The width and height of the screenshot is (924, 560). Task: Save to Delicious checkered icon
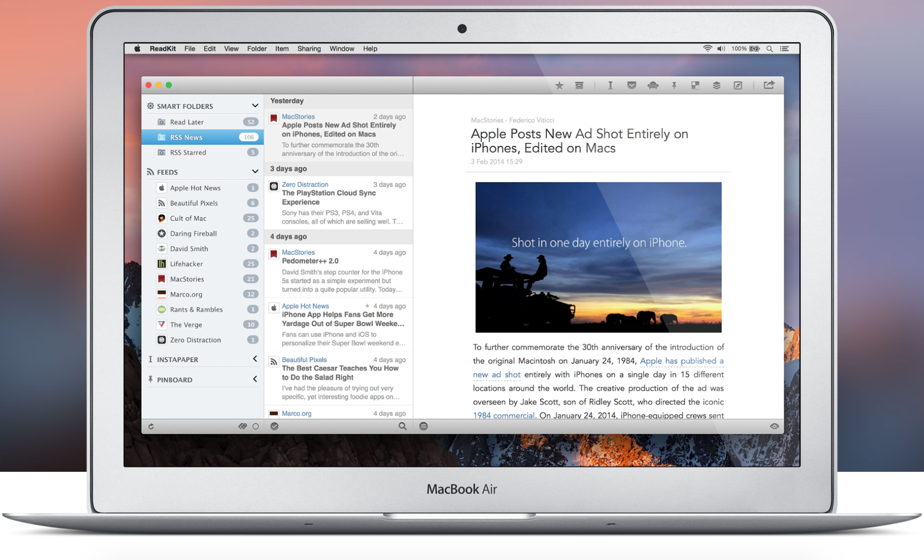coord(695,86)
